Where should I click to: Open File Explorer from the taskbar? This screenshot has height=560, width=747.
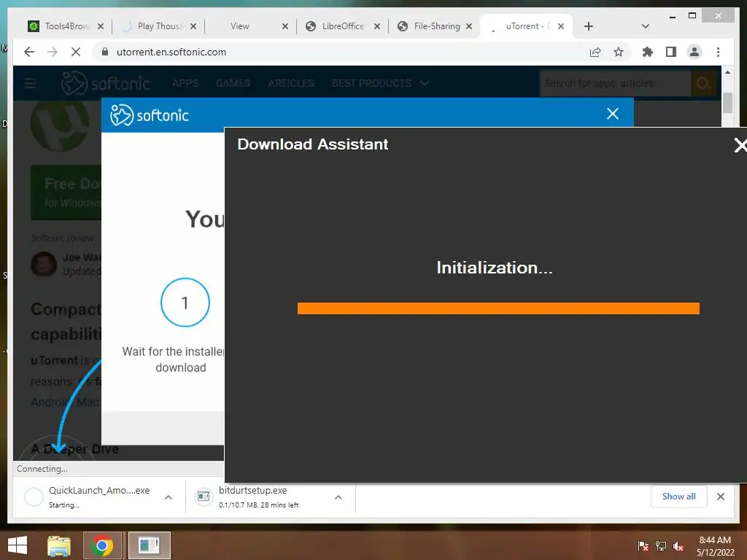pos(59,545)
